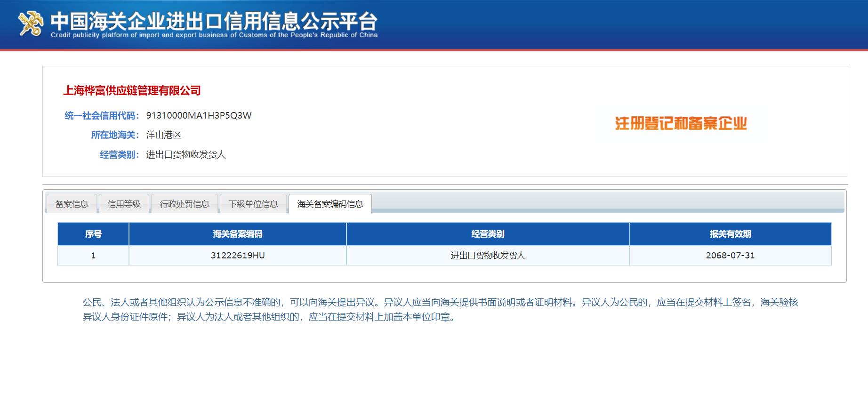Click the English subtitle Credit publicity platform
The image size is (868, 401).
click(x=214, y=35)
